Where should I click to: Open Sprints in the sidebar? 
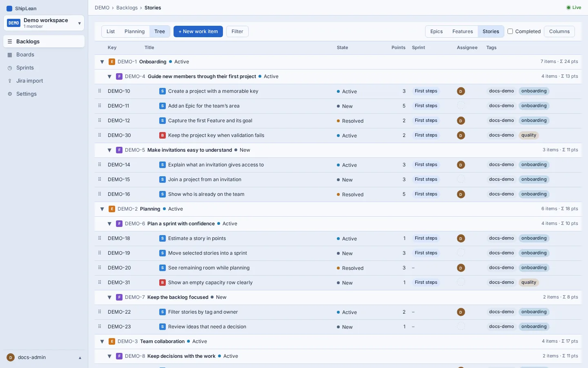(44, 67)
